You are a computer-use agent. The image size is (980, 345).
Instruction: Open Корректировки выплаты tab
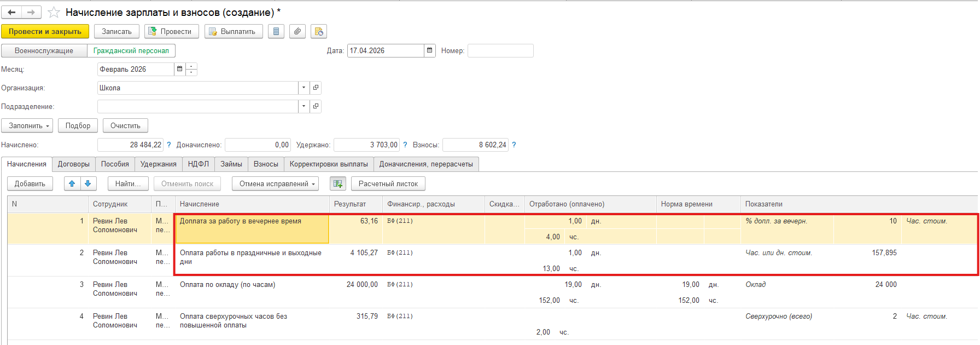pyautogui.click(x=329, y=164)
